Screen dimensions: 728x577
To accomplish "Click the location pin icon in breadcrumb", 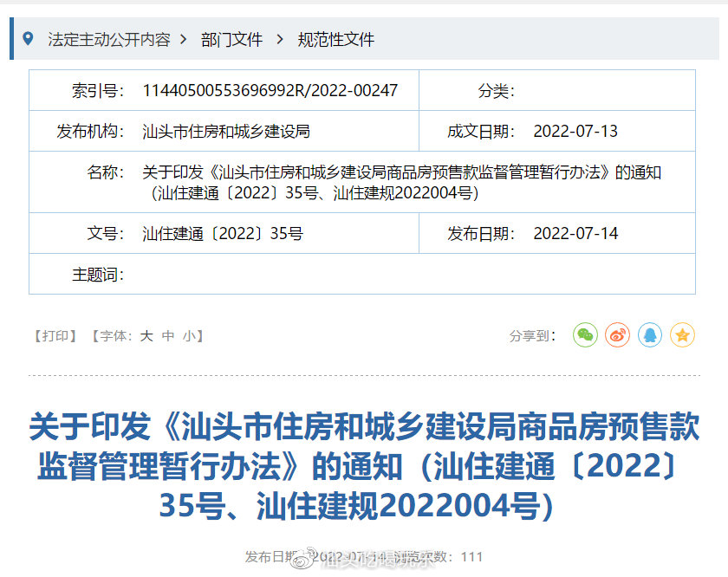I will [x=28, y=38].
